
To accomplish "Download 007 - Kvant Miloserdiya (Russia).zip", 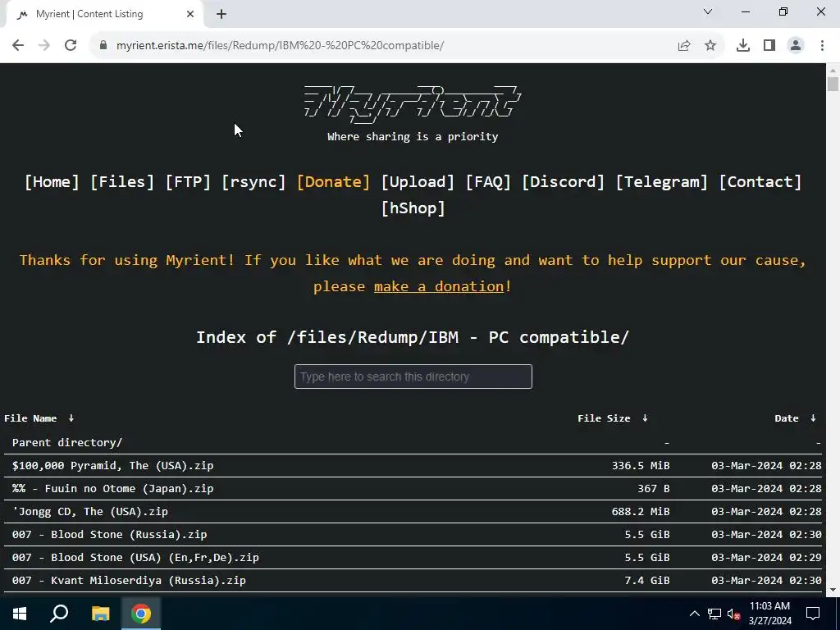I will 129,581.
